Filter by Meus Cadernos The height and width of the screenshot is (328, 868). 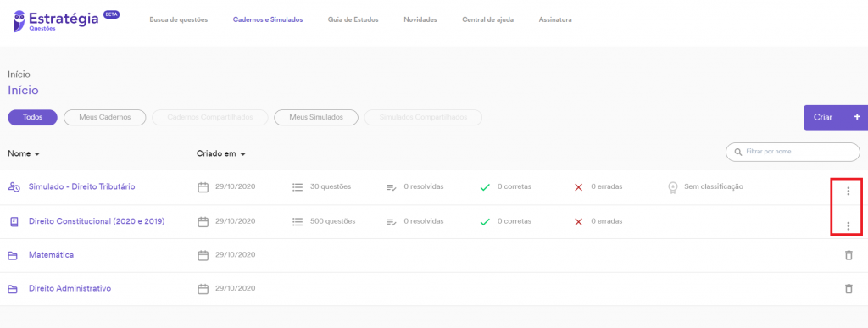coord(104,117)
